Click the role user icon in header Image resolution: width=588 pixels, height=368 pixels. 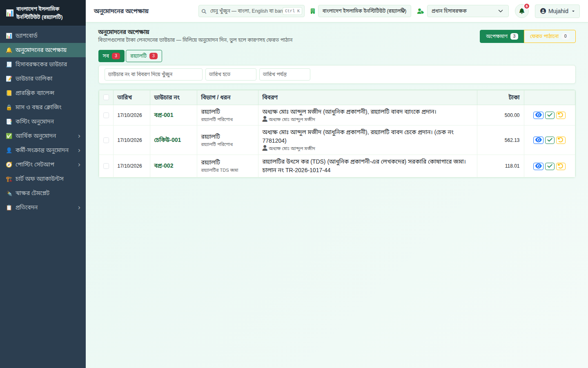click(x=420, y=11)
